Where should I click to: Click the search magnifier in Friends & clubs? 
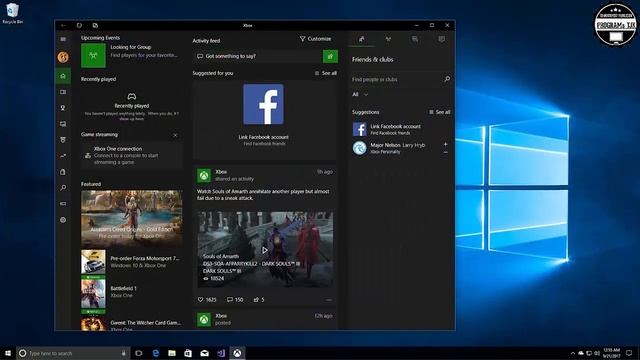(x=447, y=79)
